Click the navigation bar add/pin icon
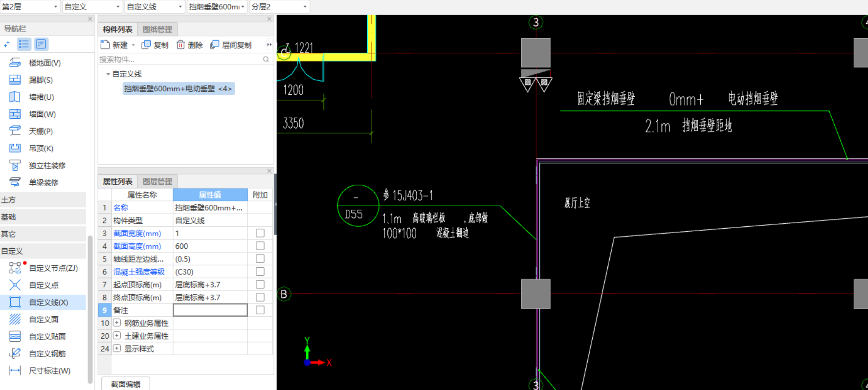 [x=7, y=44]
